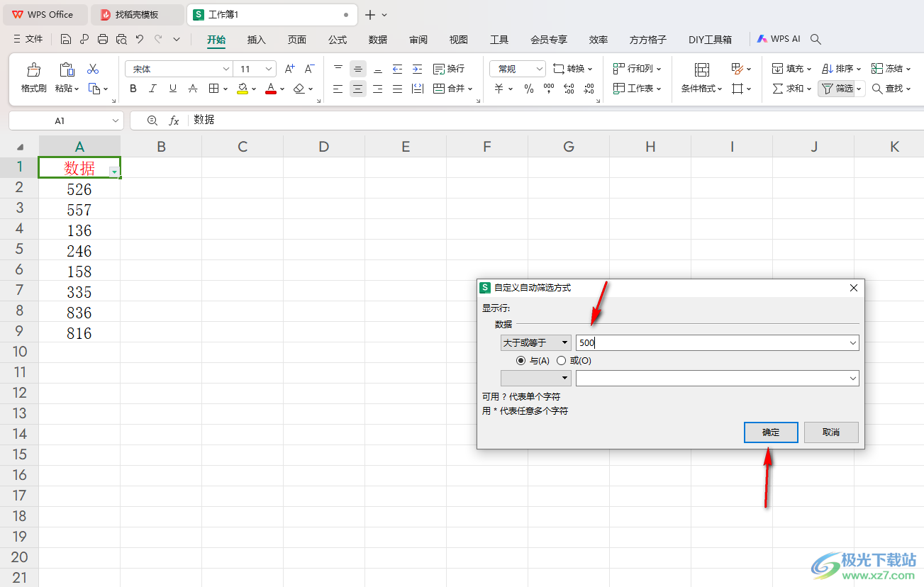Image resolution: width=924 pixels, height=587 pixels.
Task: Click the filter dropdown arrow in cell A1
Action: pyautogui.click(x=114, y=172)
